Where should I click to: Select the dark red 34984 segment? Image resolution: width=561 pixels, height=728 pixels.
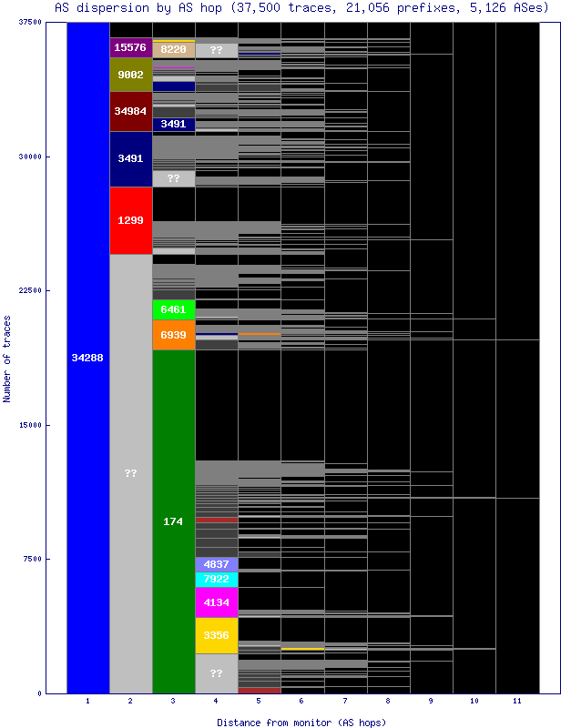[x=130, y=111]
